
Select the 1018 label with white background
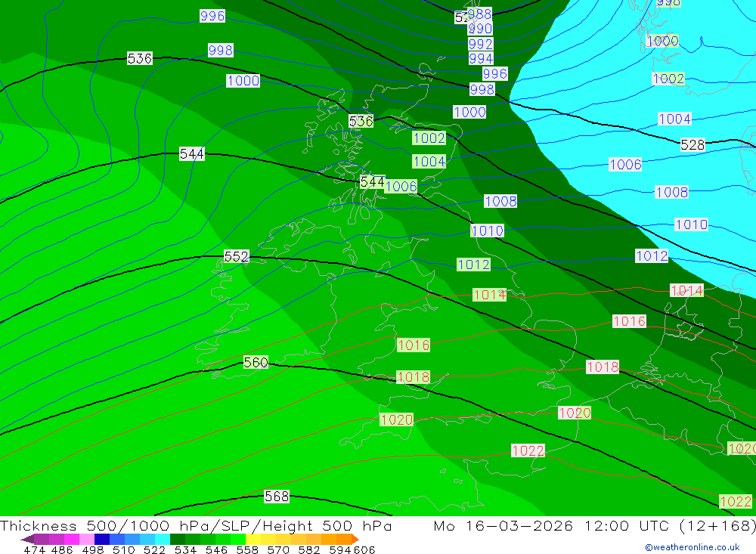coord(603,367)
